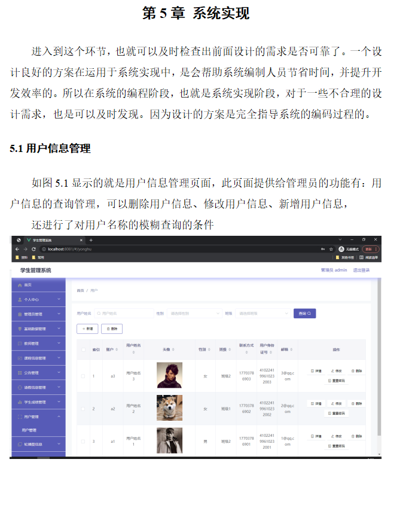Bookmark this page with the star icon
Image resolution: width=409 pixels, height=532 pixels.
coord(331,249)
